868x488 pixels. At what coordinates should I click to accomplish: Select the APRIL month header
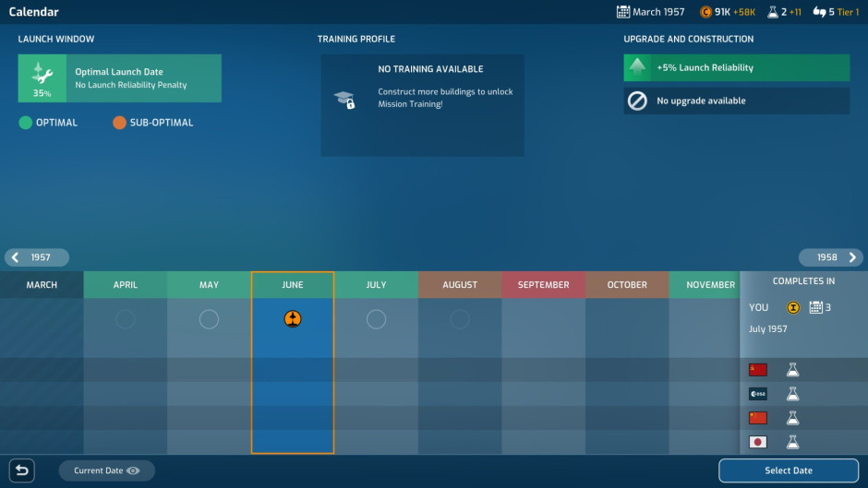pos(125,285)
